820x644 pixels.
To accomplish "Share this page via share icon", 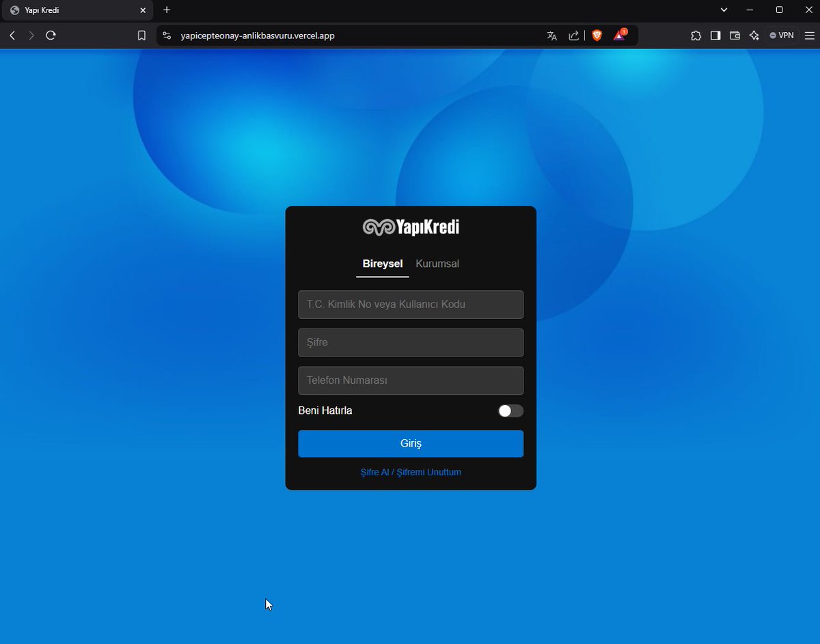I will point(574,36).
